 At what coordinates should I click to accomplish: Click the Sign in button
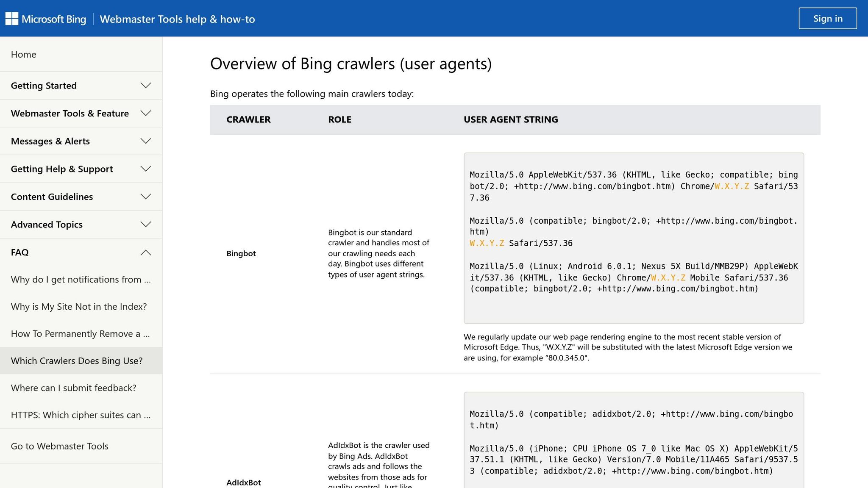pos(827,19)
